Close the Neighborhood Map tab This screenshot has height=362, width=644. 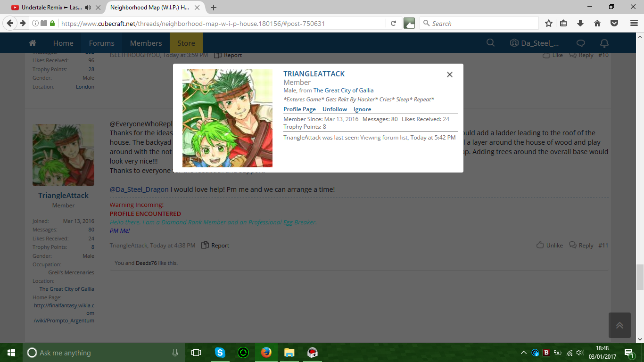click(198, 8)
